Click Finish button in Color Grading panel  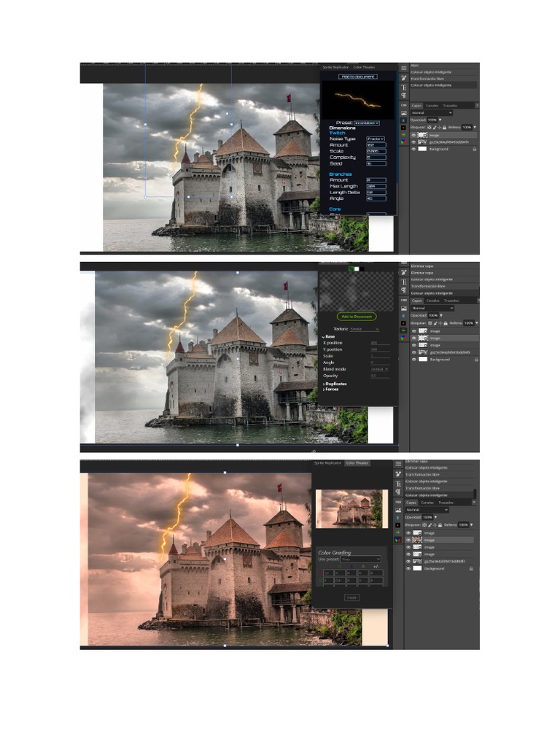tap(352, 597)
